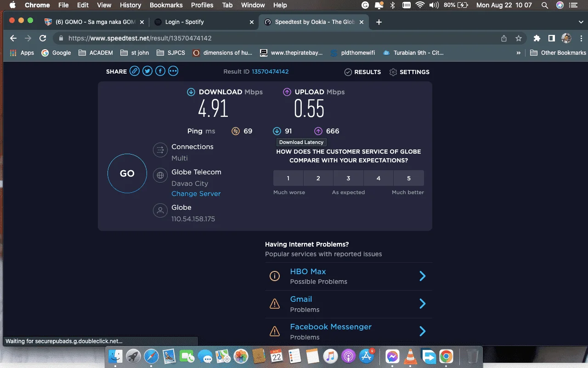The image size is (588, 368).
Task: Rate Globe customer service 3 (As expected)
Action: click(348, 178)
